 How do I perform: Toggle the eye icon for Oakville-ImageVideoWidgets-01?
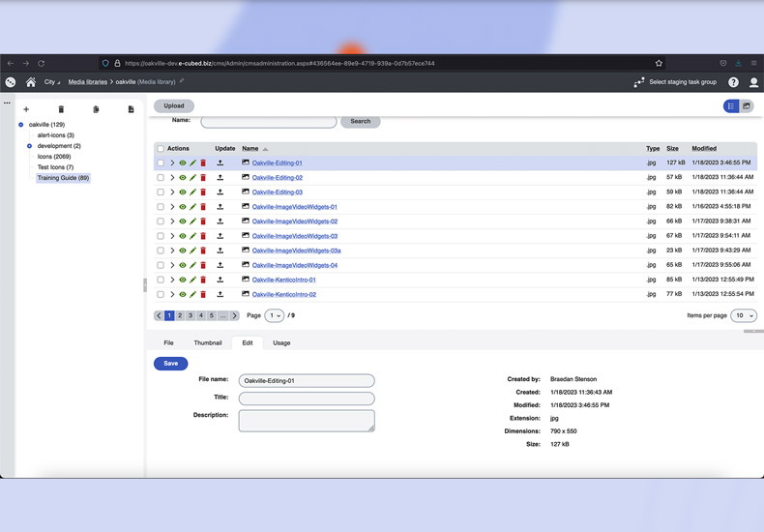click(x=183, y=207)
